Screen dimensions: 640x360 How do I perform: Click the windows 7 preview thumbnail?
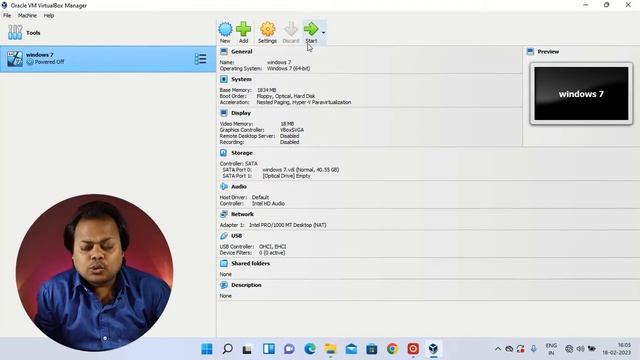pyautogui.click(x=581, y=94)
